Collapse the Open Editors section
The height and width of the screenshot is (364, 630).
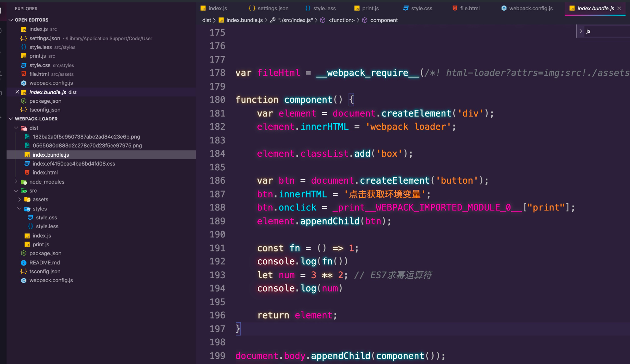11,20
